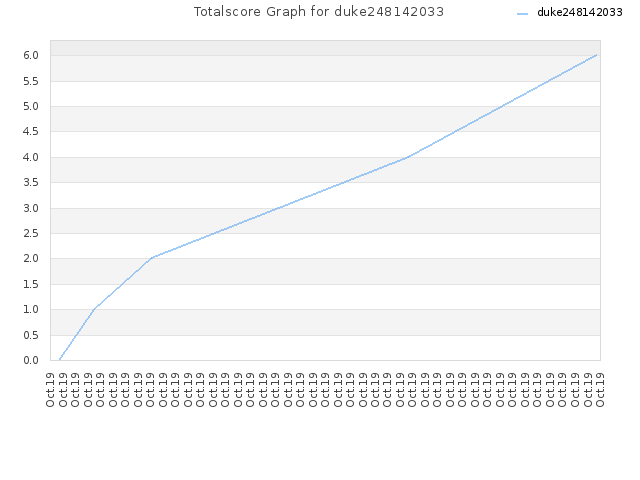Click the chart title Totalscore Graph for duke248142033
Screen dimensions: 640x480
point(319,12)
